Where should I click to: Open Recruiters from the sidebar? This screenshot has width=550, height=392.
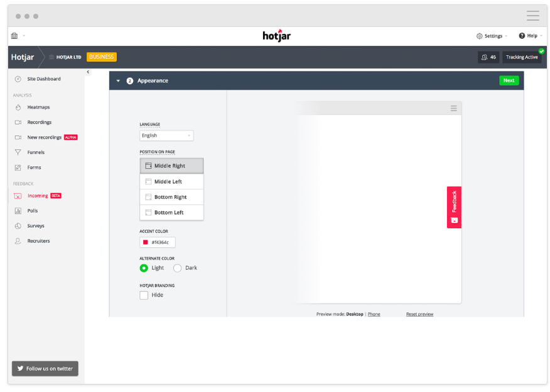38,241
